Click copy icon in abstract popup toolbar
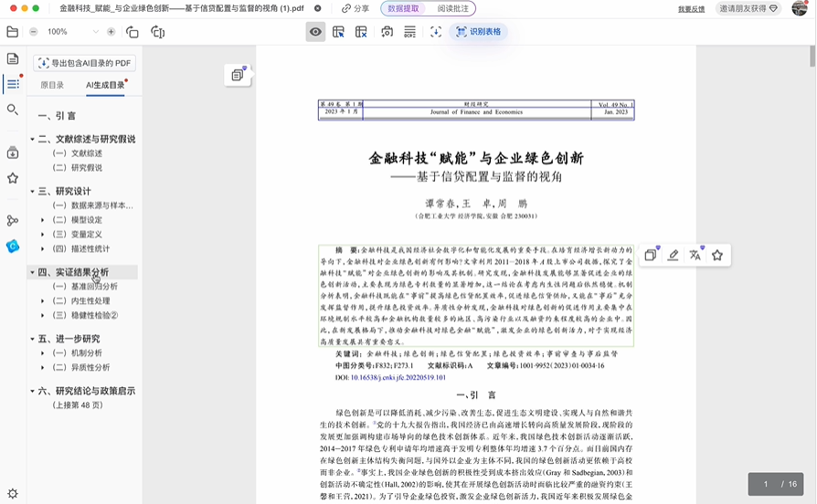Viewport: 817px width, 504px height. 651,255
